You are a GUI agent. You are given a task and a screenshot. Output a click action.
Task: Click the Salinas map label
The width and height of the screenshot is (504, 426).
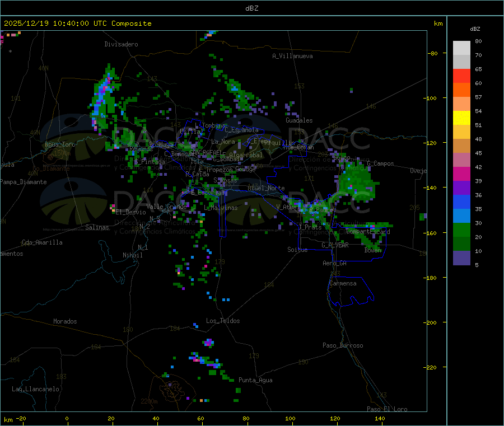click(97, 227)
